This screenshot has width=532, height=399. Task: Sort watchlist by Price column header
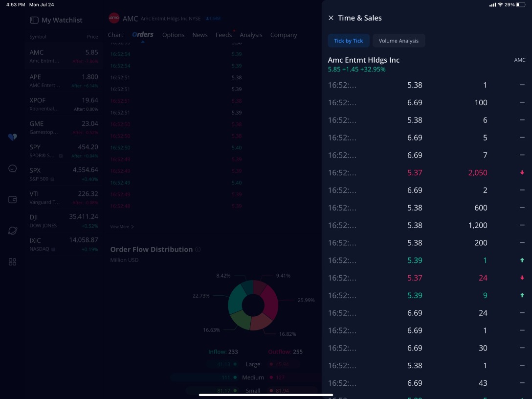tap(92, 37)
